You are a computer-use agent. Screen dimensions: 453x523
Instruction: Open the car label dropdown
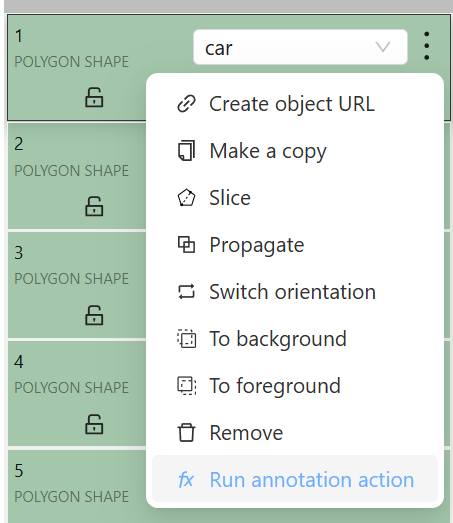click(300, 47)
